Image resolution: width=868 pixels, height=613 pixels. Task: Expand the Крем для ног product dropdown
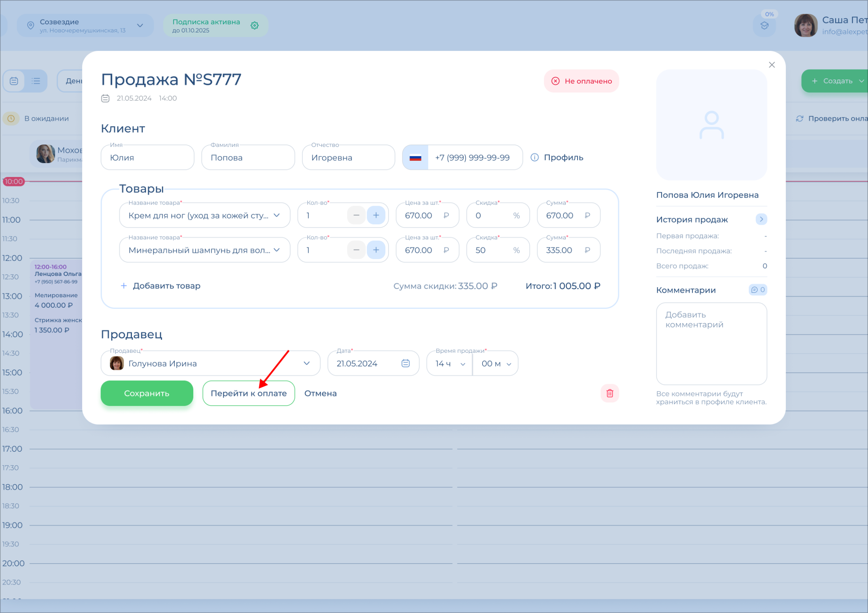click(277, 215)
